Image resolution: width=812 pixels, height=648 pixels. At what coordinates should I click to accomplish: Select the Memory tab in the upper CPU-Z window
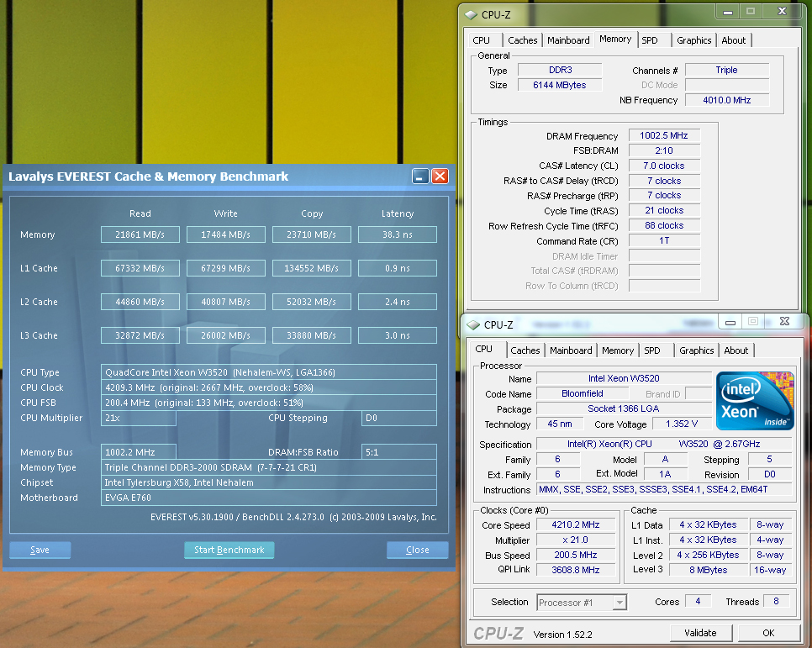[x=615, y=39]
